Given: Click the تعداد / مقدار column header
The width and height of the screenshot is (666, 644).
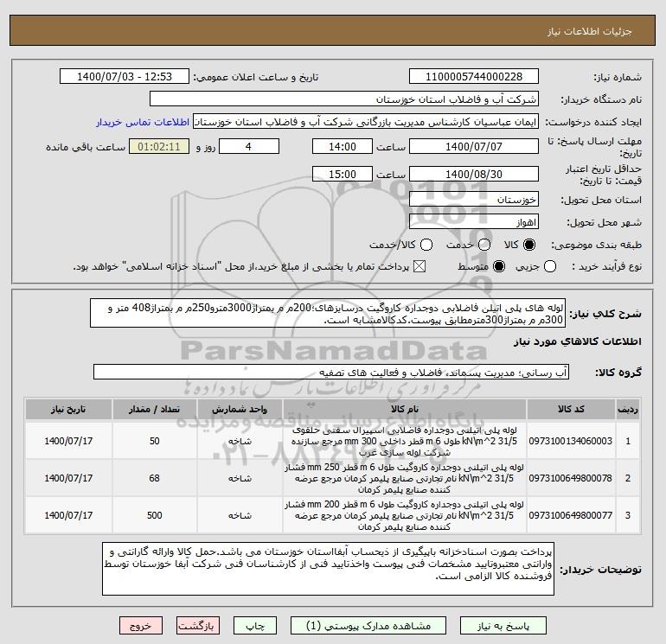Looking at the screenshot, I should (x=154, y=409).
